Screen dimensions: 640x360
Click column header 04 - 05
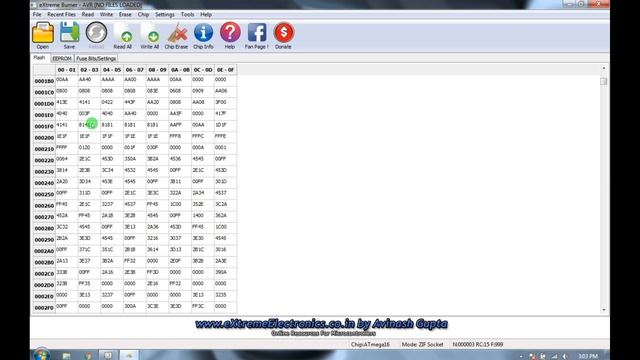pyautogui.click(x=112, y=70)
